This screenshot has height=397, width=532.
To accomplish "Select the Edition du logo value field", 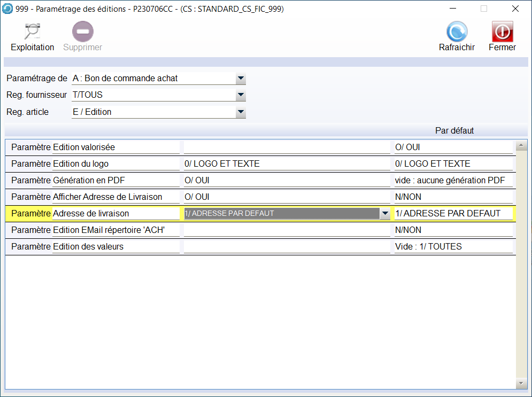I will 286,164.
